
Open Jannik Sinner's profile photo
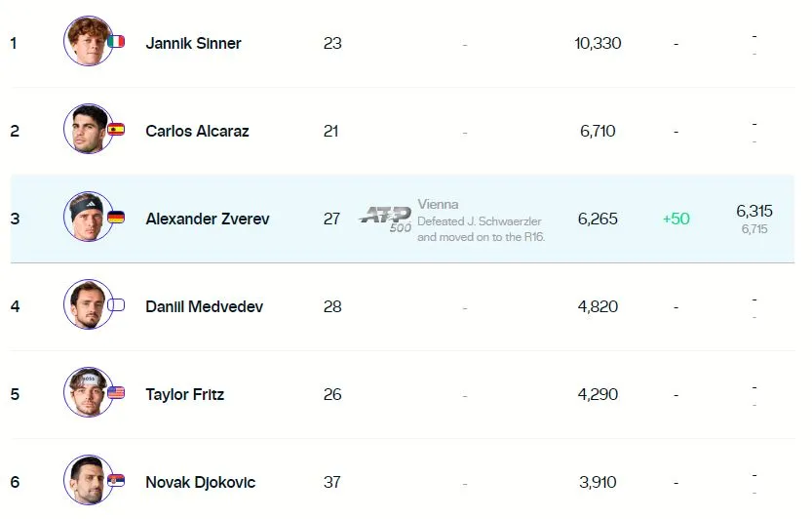point(88,42)
